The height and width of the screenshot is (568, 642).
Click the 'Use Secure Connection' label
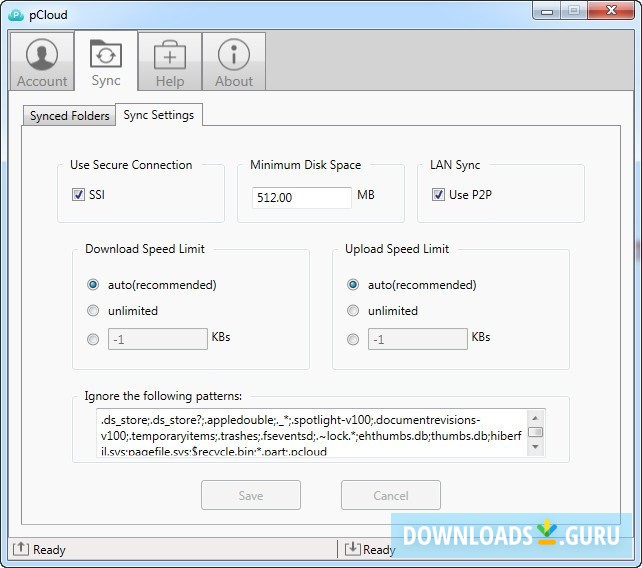pyautogui.click(x=131, y=165)
